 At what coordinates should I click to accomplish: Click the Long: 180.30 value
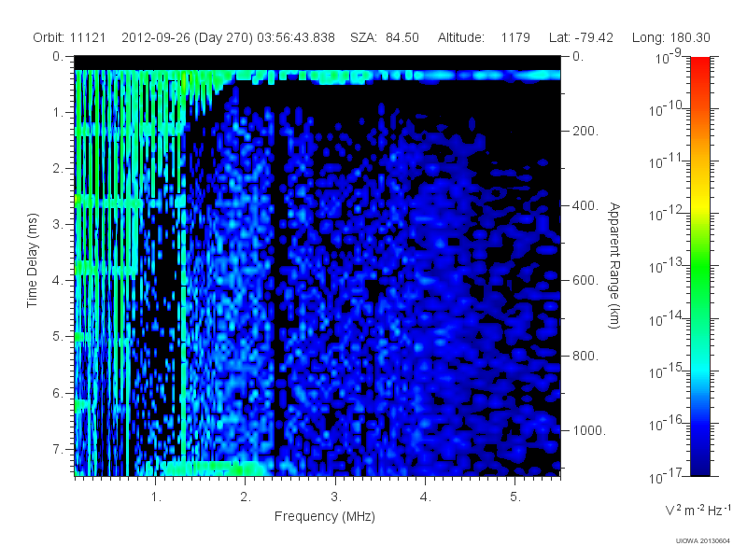[670, 37]
